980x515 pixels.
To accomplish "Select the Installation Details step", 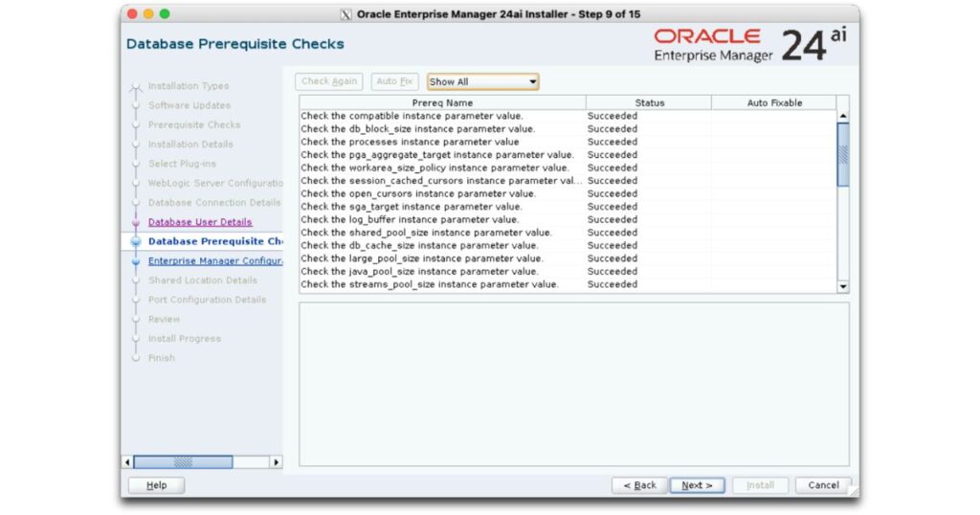I will coord(190,144).
